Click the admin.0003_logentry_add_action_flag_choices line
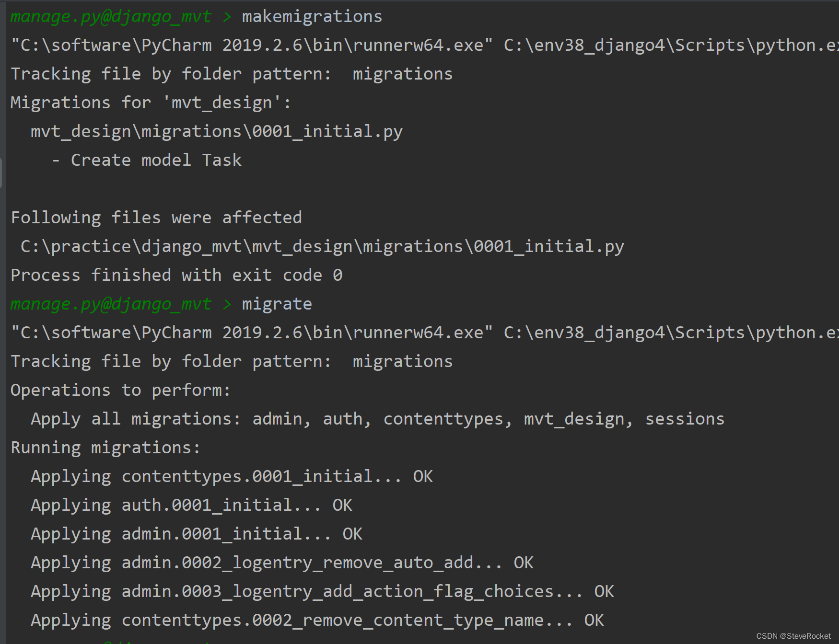The image size is (839, 644). [x=322, y=591]
